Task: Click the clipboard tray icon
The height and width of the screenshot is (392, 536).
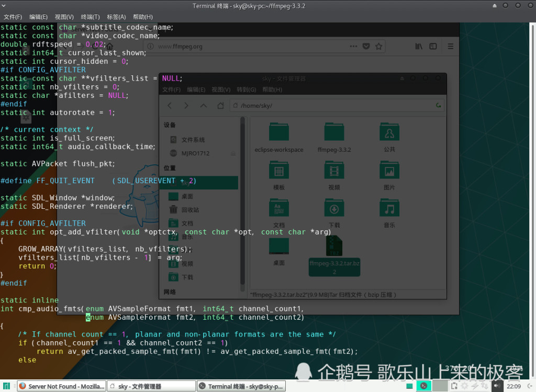Action: 454,386
